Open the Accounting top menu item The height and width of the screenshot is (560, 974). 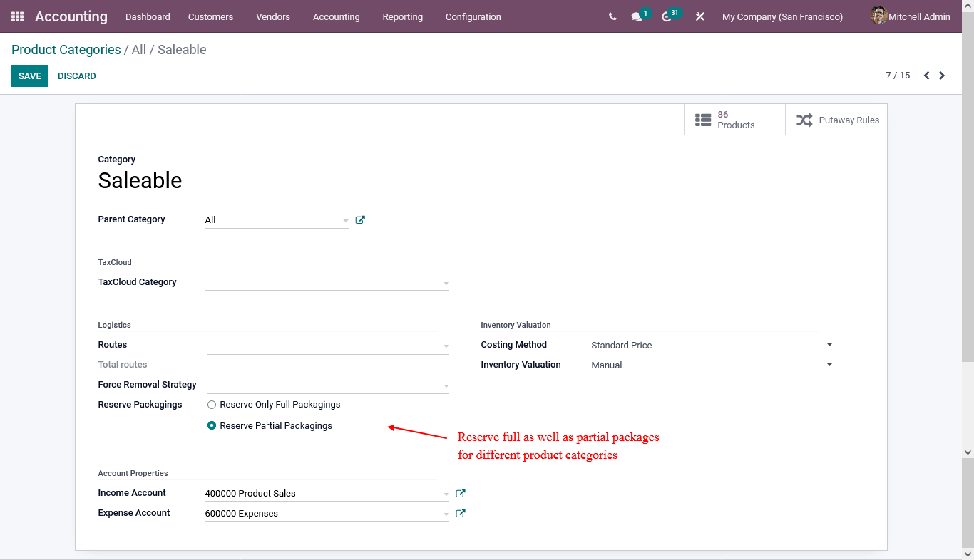coord(336,16)
